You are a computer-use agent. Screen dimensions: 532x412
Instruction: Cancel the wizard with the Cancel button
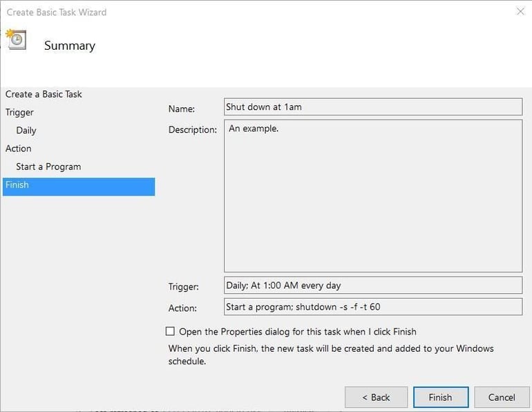[502, 397]
